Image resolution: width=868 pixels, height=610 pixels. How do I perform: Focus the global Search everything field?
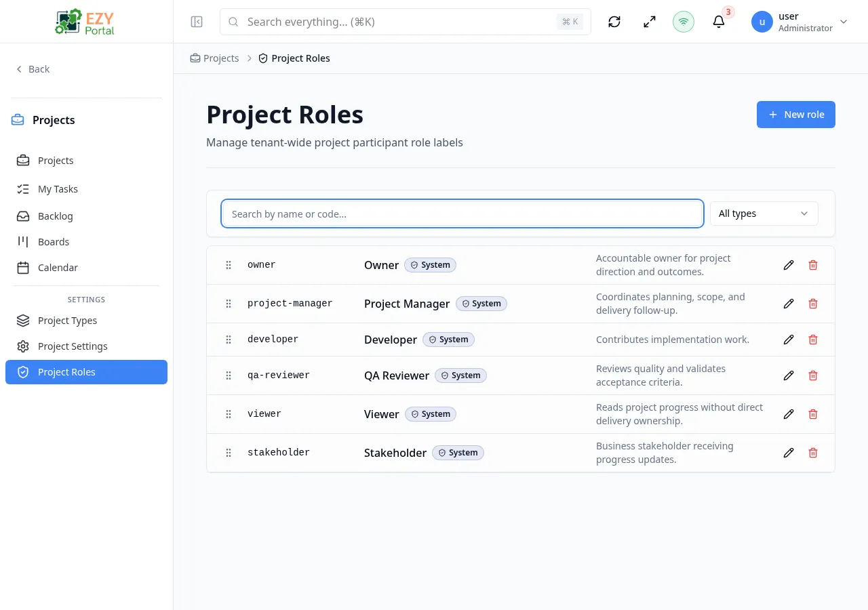(406, 22)
